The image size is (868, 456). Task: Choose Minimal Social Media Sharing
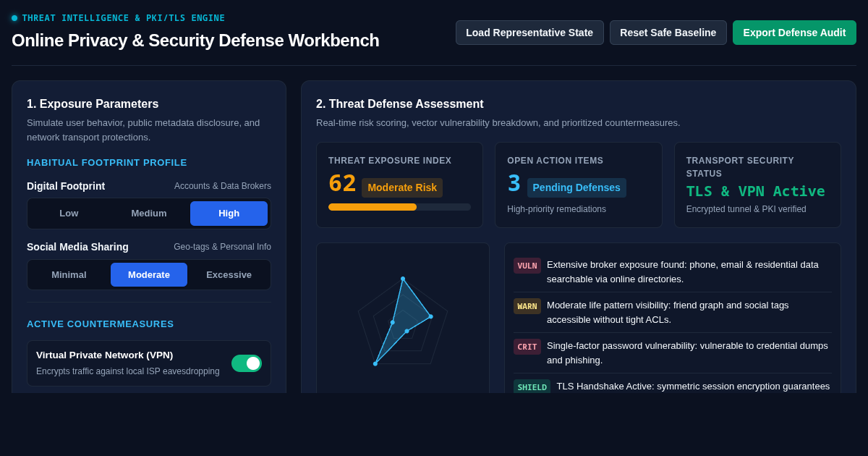(69, 275)
